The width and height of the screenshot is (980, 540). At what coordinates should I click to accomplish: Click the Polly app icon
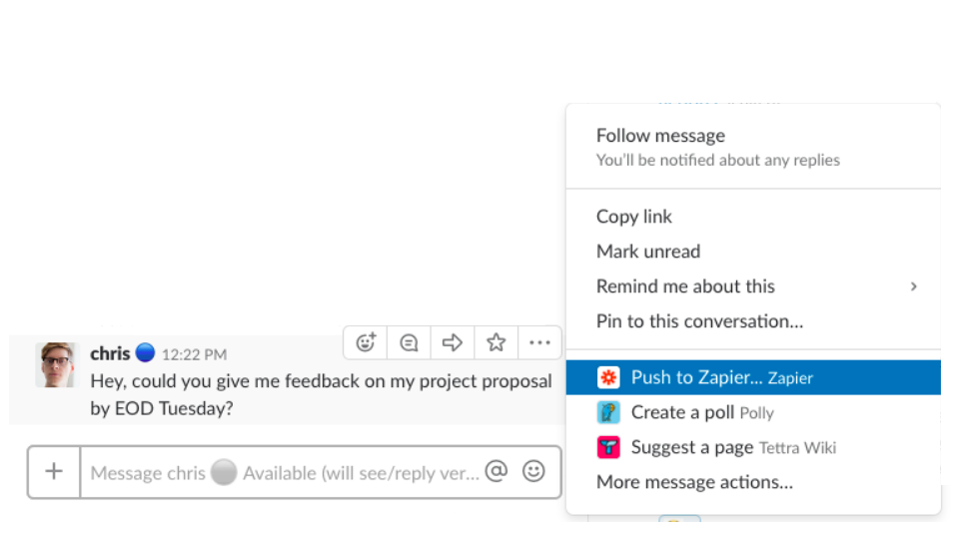coord(608,412)
